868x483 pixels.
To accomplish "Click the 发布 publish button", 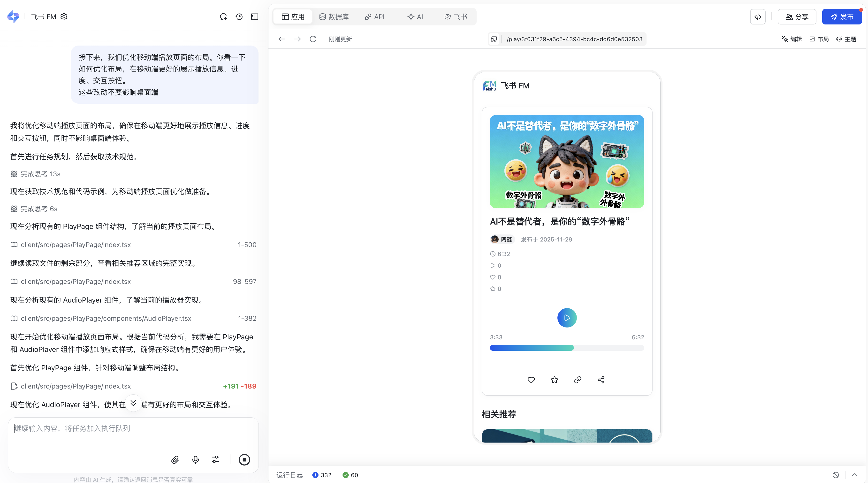I will [x=842, y=16].
